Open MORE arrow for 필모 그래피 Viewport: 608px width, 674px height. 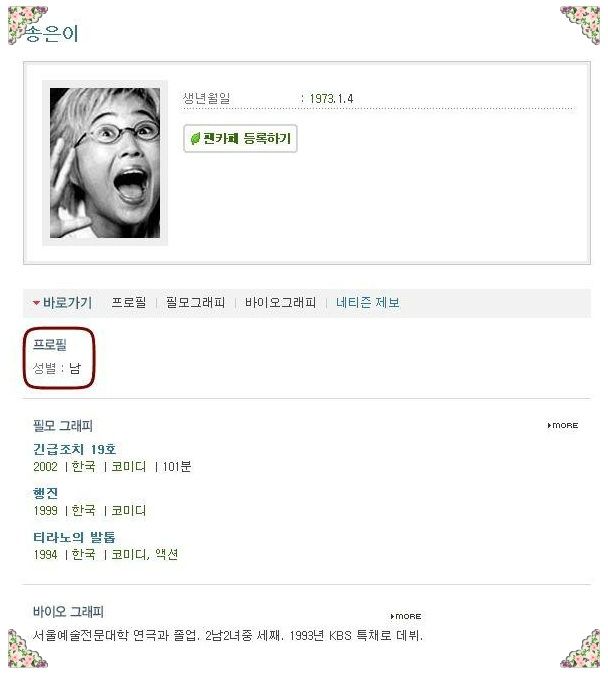point(562,425)
